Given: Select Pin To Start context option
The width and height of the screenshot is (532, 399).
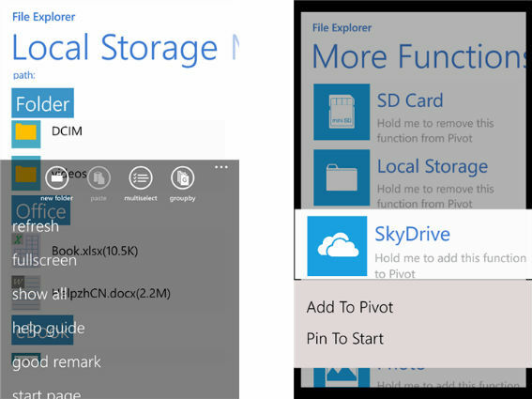Looking at the screenshot, I should coord(345,339).
